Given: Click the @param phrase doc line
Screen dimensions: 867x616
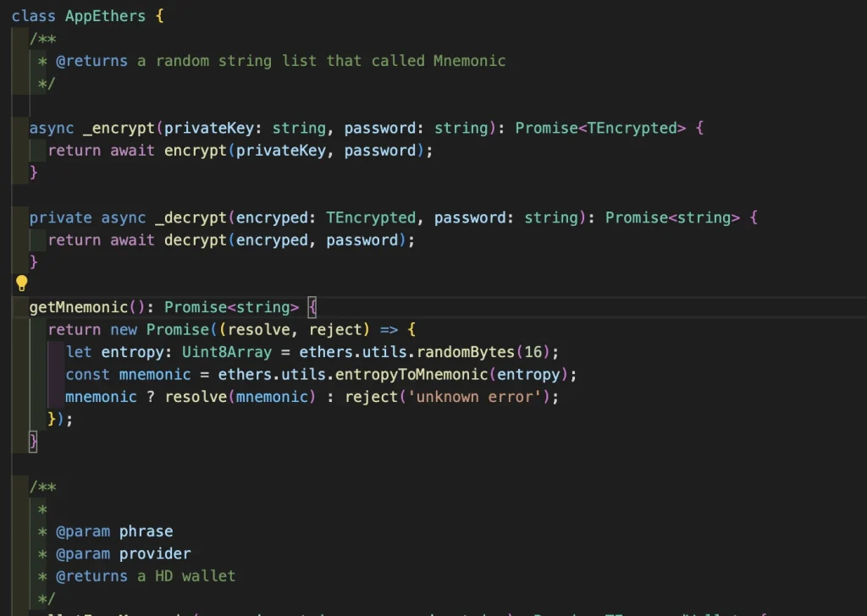Looking at the screenshot, I should click(114, 531).
